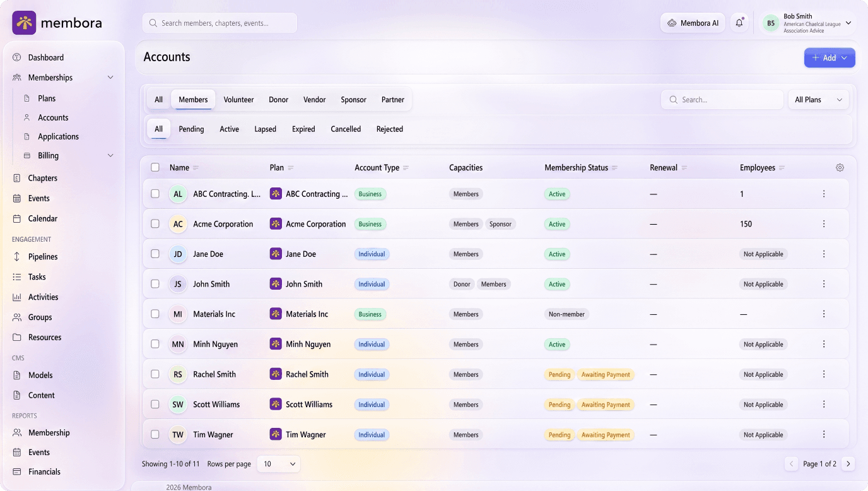Image resolution: width=868 pixels, height=491 pixels.
Task: Click the membora logo icon
Action: tap(24, 23)
